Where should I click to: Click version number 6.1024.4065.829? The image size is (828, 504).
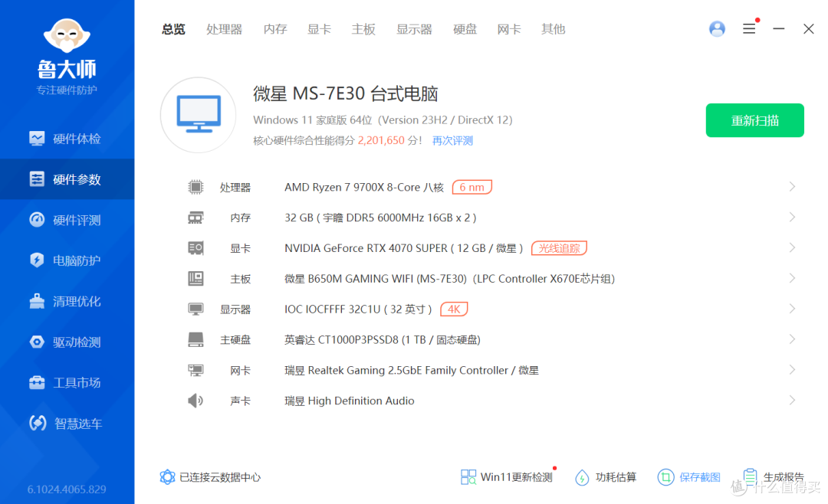[x=67, y=489]
